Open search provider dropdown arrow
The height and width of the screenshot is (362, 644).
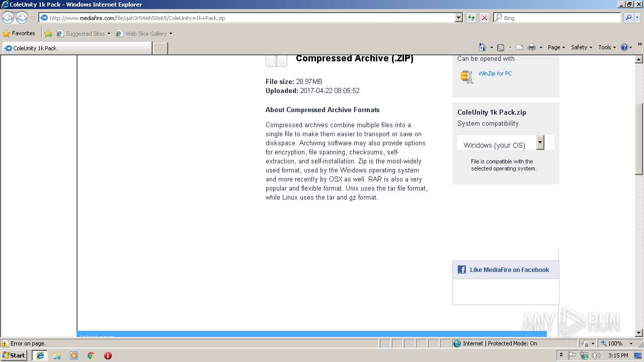point(637,18)
